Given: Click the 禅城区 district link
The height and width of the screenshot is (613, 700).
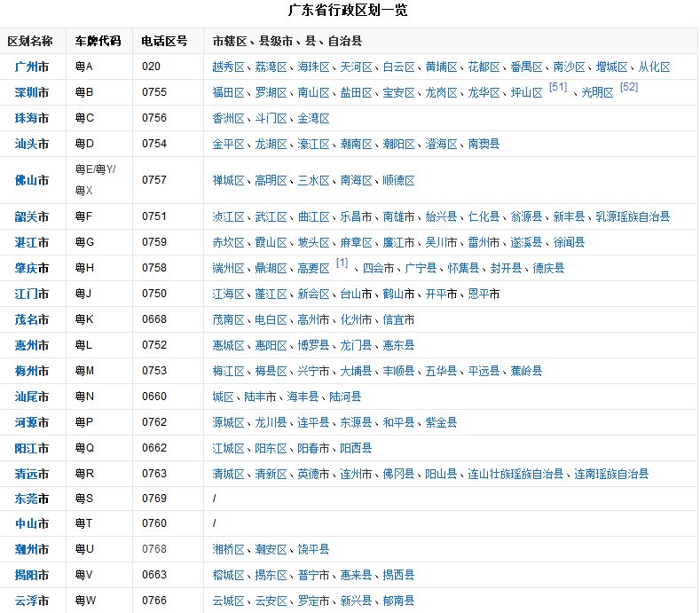Looking at the screenshot, I should click(x=228, y=180).
